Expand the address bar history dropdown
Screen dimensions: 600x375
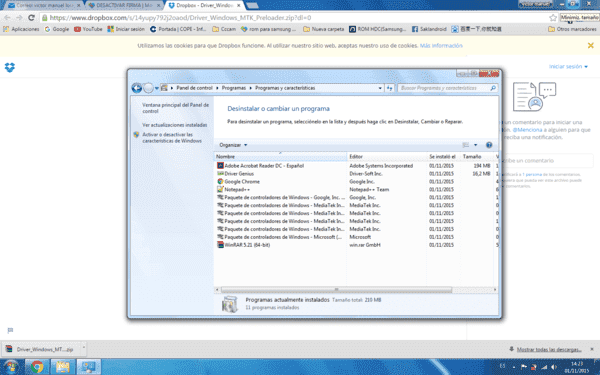tap(380, 88)
